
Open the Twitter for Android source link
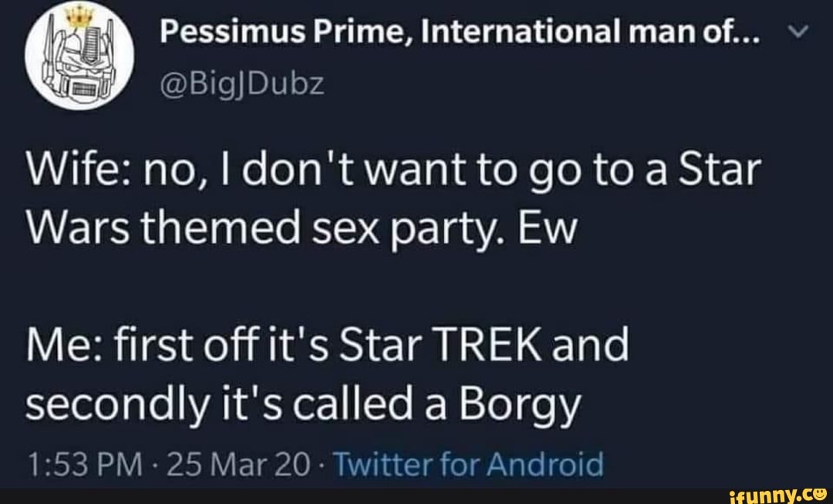[x=471, y=465]
